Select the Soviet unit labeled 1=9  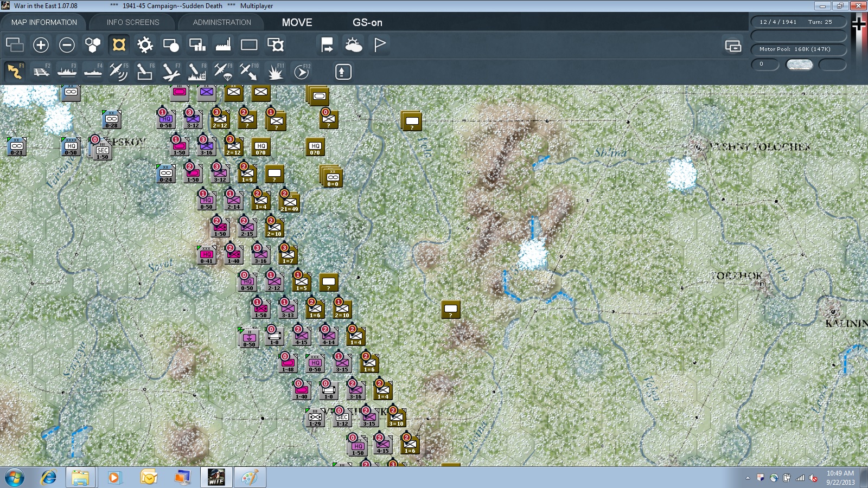[247, 174]
